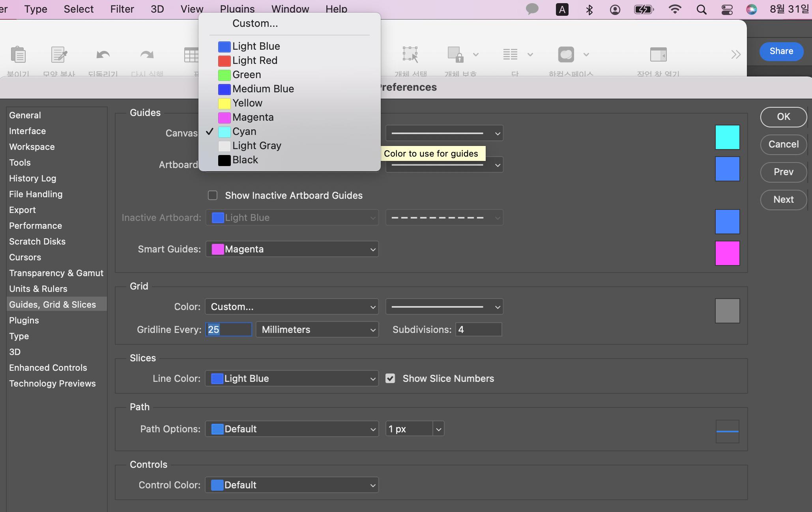Screen dimensions: 812x512
Task: Click the copy format icon in background toolbar
Action: tap(59, 54)
